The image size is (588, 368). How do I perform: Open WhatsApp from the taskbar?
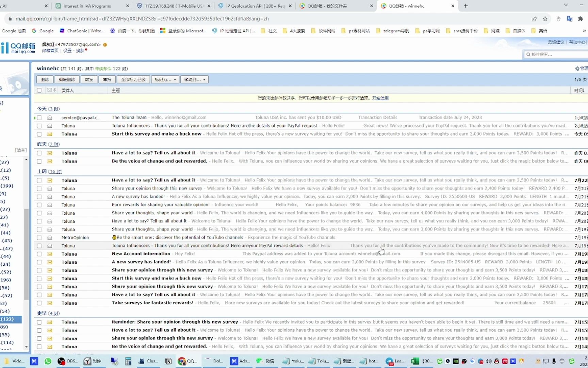48,361
